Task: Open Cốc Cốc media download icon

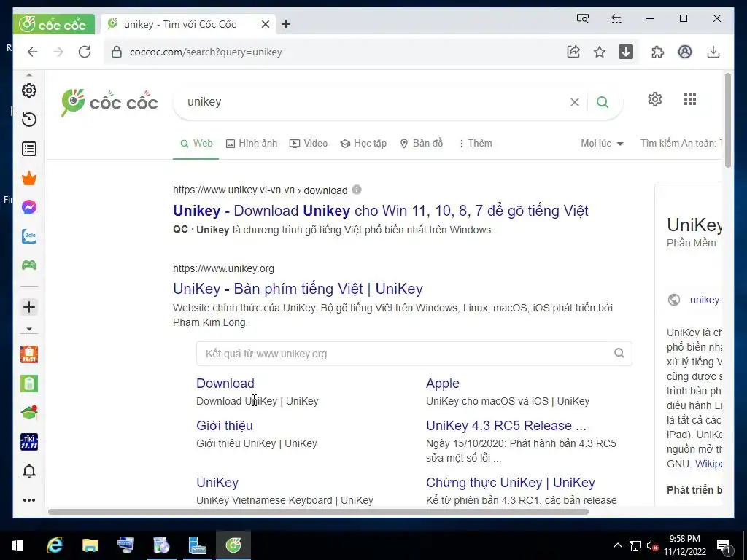Action: pyautogui.click(x=626, y=52)
